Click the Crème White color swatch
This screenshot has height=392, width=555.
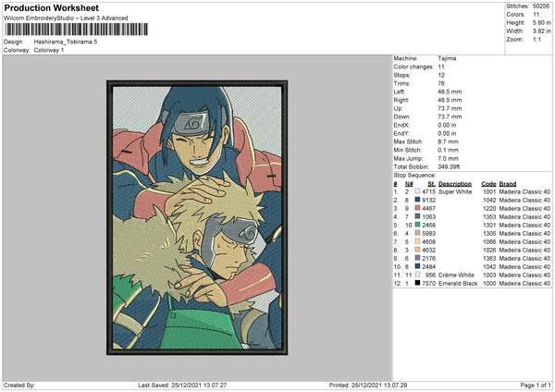coord(417,275)
